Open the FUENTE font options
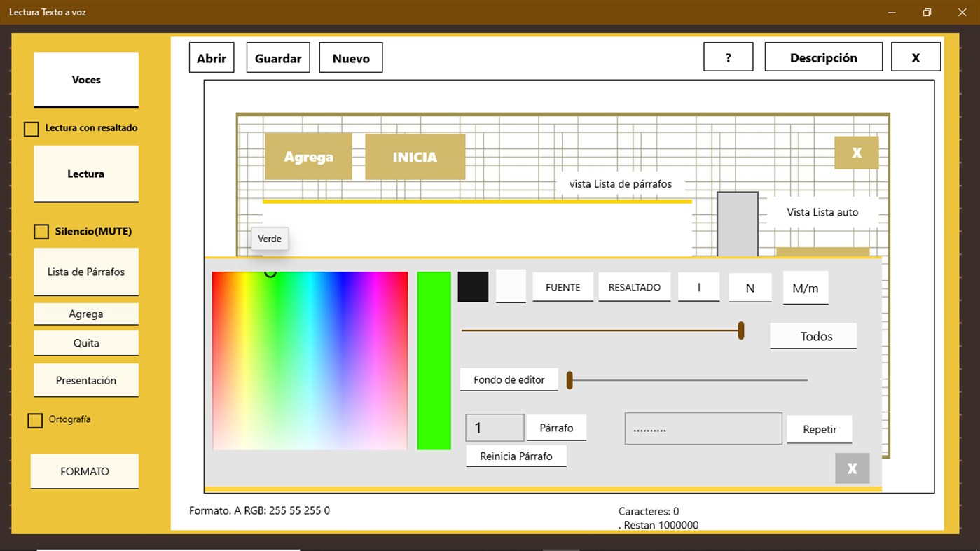The height and width of the screenshot is (551, 980). point(563,287)
